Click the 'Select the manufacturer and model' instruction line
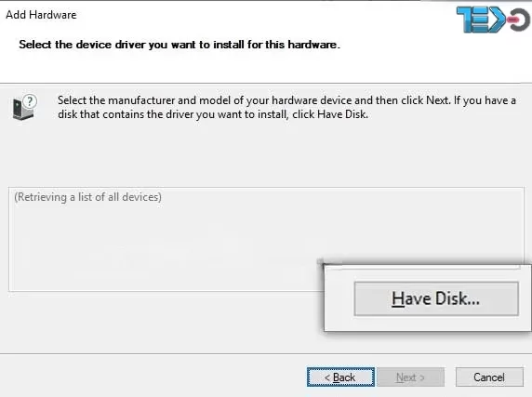 click(286, 100)
